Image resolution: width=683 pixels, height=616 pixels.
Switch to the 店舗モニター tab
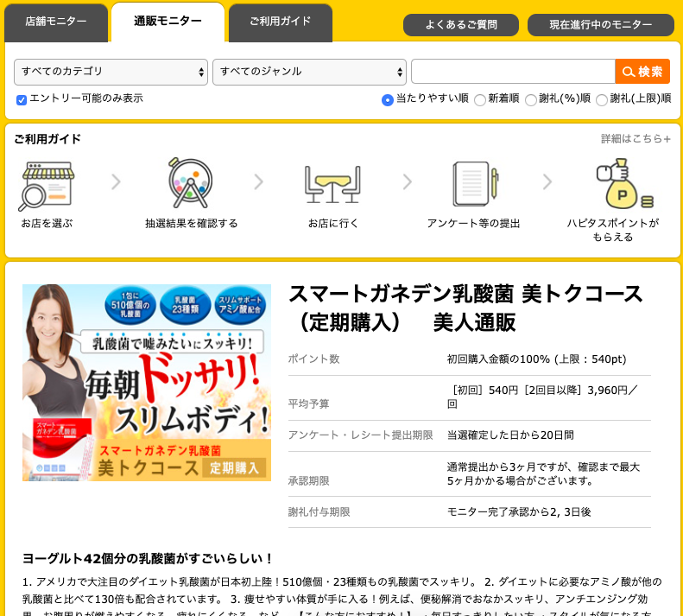[x=56, y=22]
